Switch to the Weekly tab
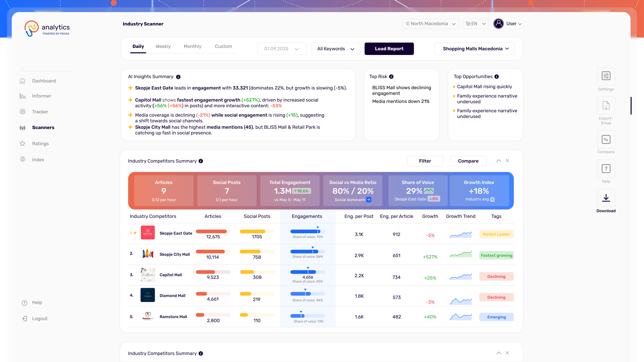This screenshot has height=362, width=644. tap(163, 46)
